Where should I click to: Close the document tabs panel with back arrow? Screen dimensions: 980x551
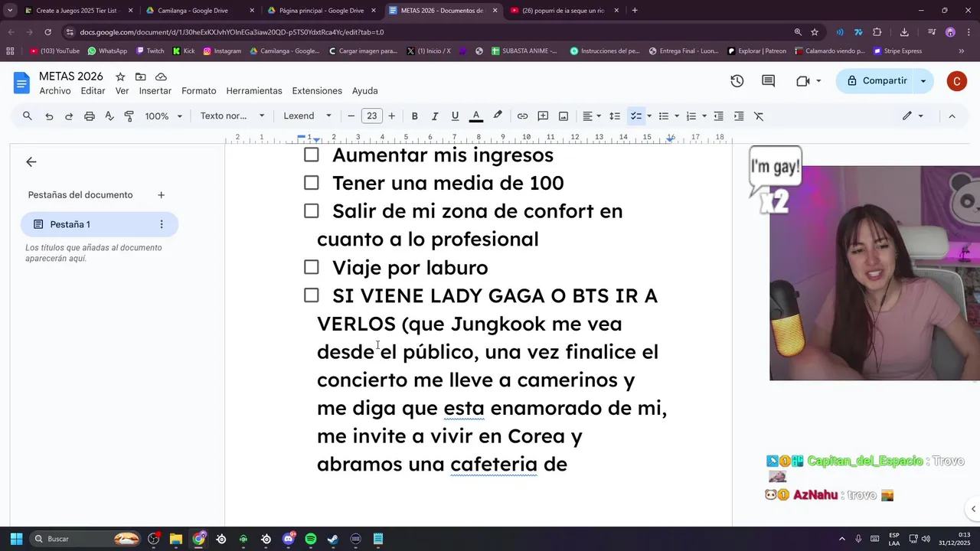coord(31,161)
